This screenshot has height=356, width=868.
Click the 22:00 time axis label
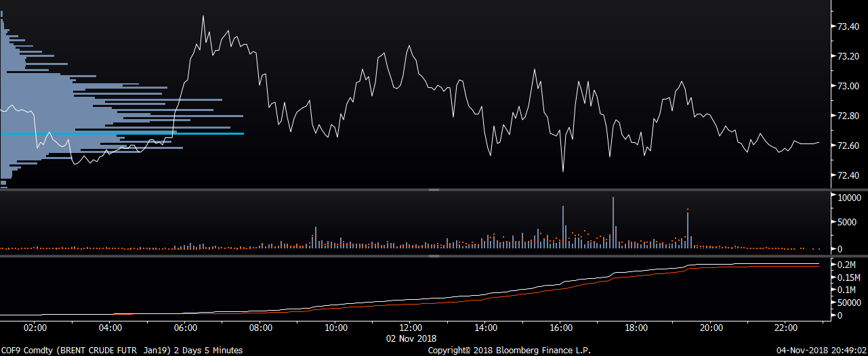point(786,328)
